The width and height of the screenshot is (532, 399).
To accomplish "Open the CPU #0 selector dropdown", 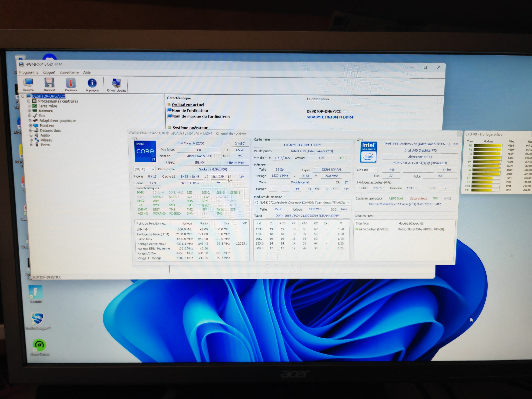I will pyautogui.click(x=144, y=169).
